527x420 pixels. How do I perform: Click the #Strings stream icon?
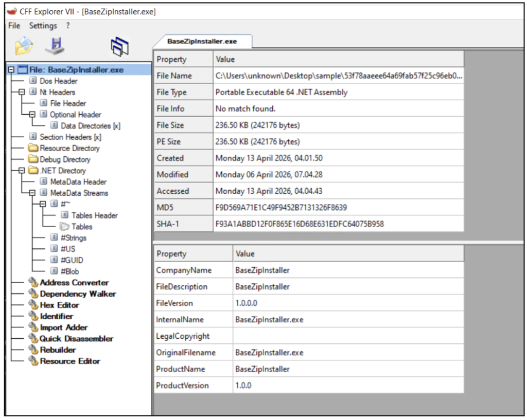click(54, 238)
